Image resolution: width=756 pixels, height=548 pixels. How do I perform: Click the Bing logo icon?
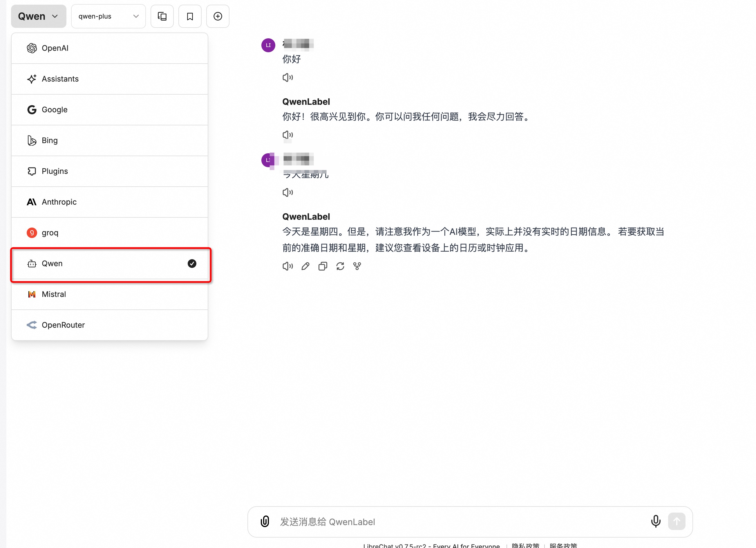pos(32,140)
